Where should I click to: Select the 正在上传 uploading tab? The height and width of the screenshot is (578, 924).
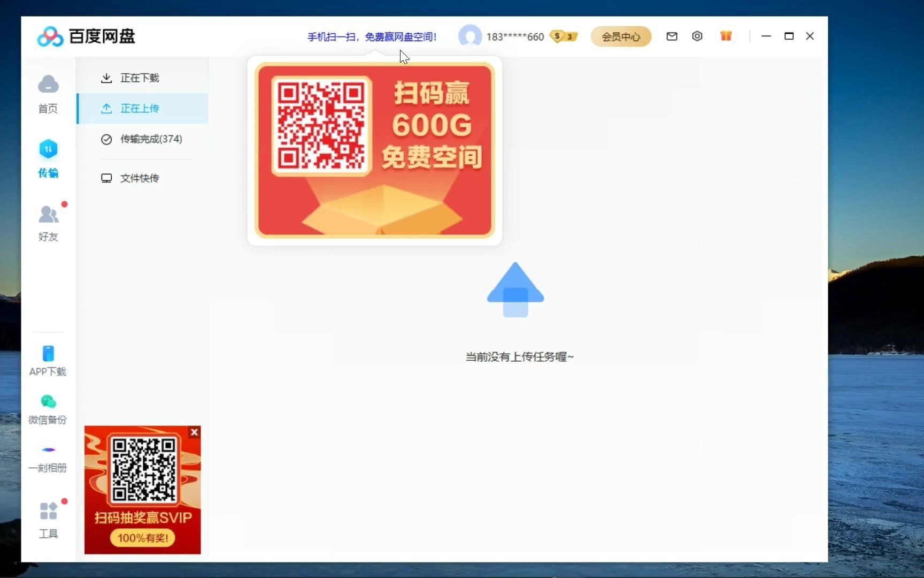[142, 109]
